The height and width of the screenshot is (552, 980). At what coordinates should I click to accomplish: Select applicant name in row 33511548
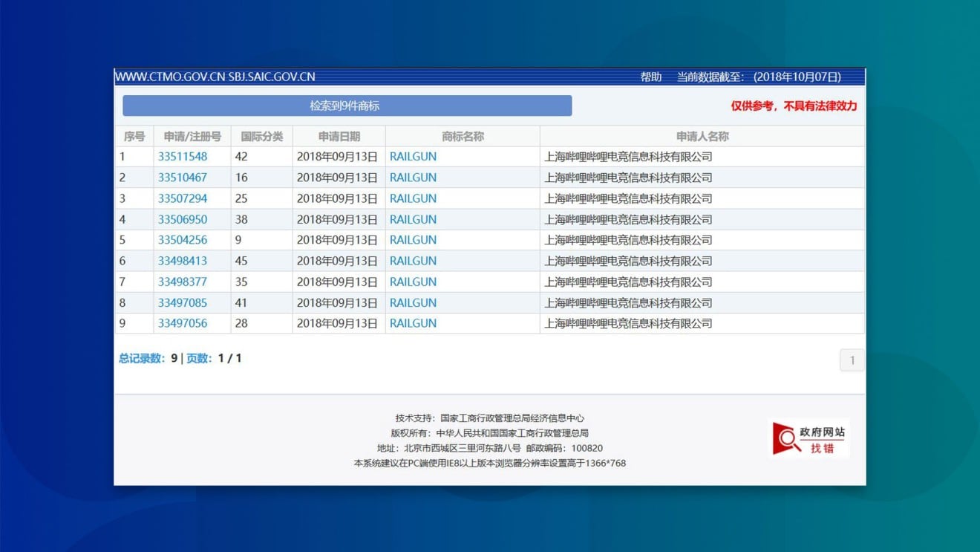(x=628, y=157)
